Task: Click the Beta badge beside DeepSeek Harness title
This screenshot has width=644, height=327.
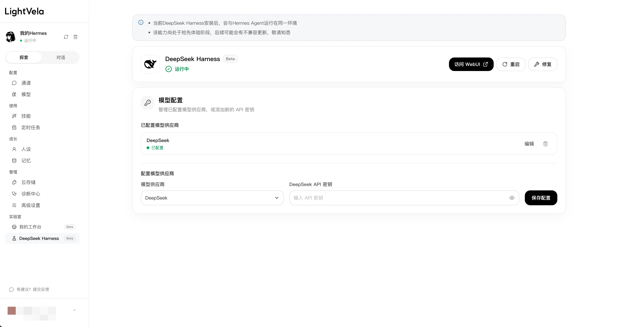Action: [x=230, y=59]
